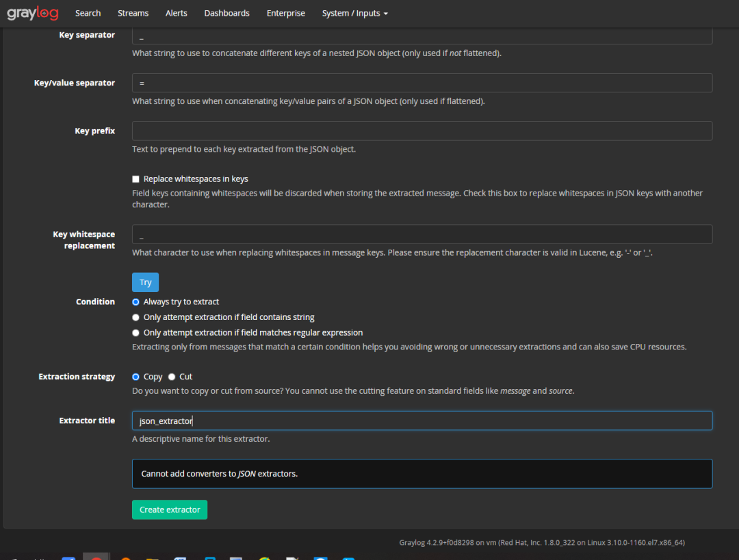The height and width of the screenshot is (560, 739).
Task: Select Only attempt extraction if field matches regular expression
Action: click(135, 332)
